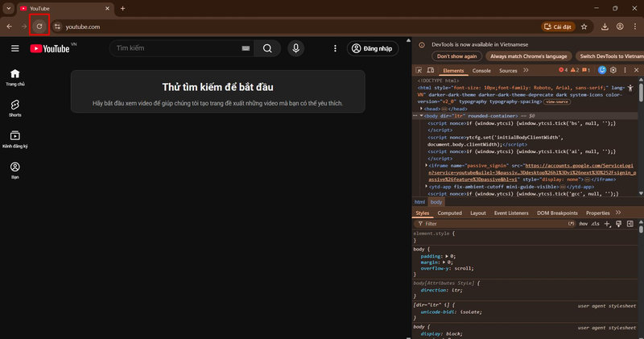Image resolution: width=644 pixels, height=339 pixels.
Task: Click Always match Chrome's language
Action: [528, 56]
